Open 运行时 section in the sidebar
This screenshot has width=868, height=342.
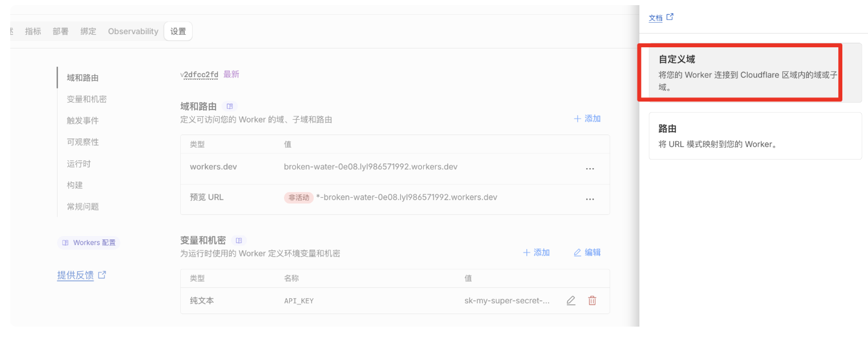click(79, 164)
